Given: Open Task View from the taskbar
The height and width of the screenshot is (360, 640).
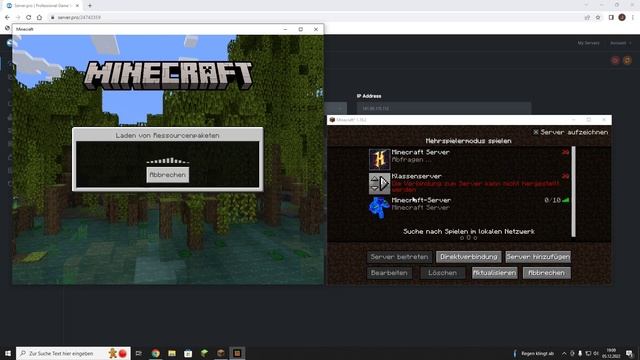Looking at the screenshot, I should [139, 353].
